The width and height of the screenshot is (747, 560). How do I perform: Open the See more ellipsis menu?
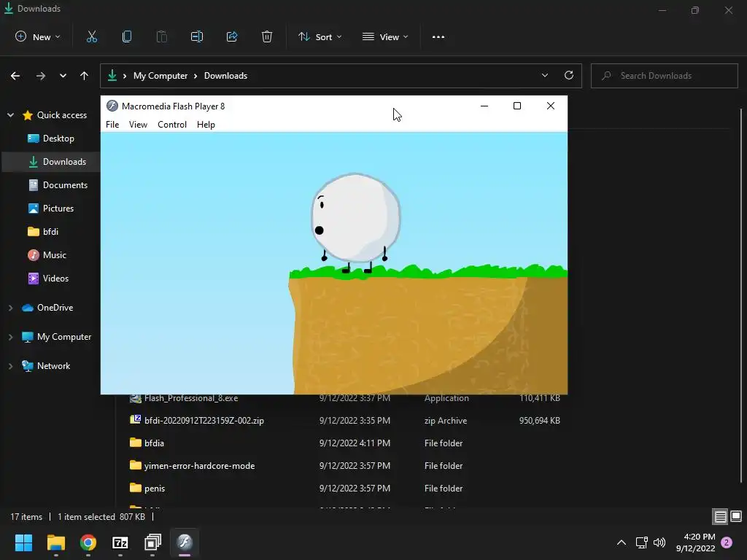[x=438, y=36]
